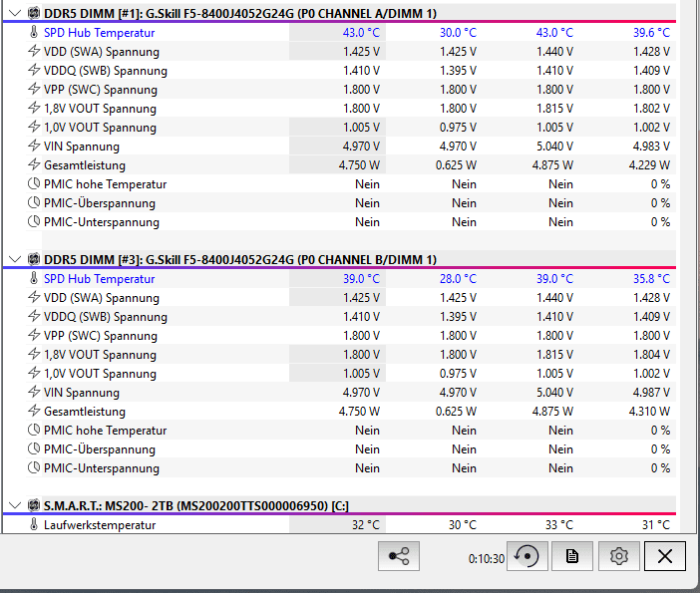700x593 pixels.
Task: Select DIMM #1 'VIN Spannung' label
Action: (82, 147)
